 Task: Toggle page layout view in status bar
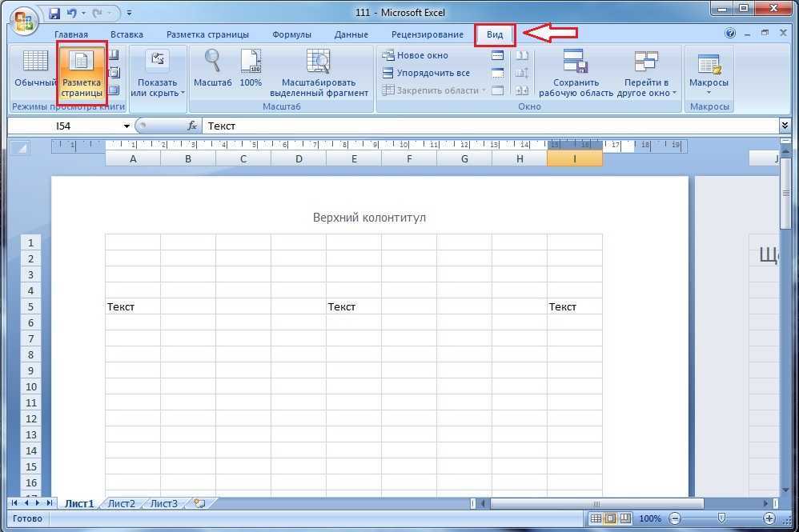point(610,518)
